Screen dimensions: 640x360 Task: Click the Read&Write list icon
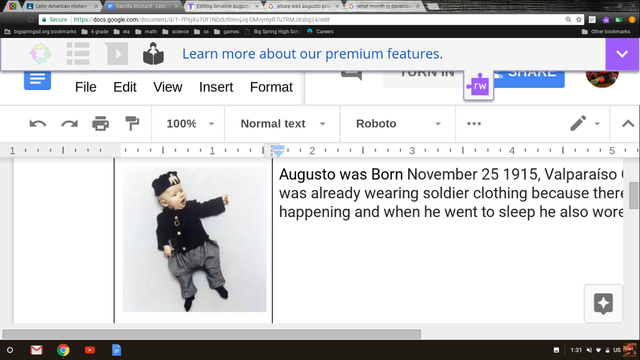[x=78, y=53]
